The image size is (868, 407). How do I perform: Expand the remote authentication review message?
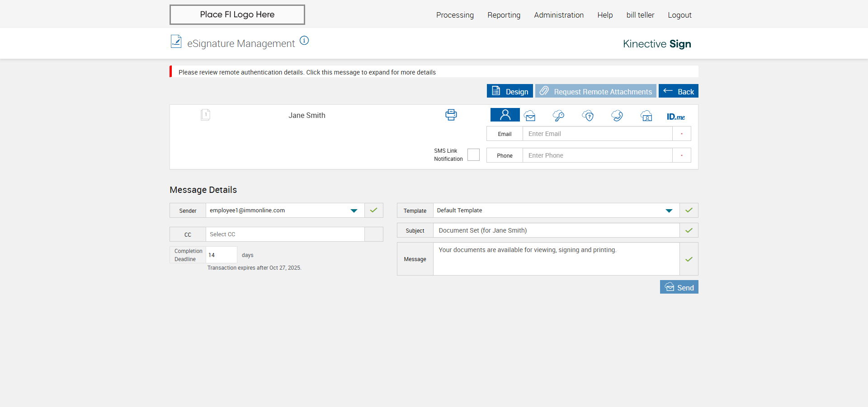(434, 72)
